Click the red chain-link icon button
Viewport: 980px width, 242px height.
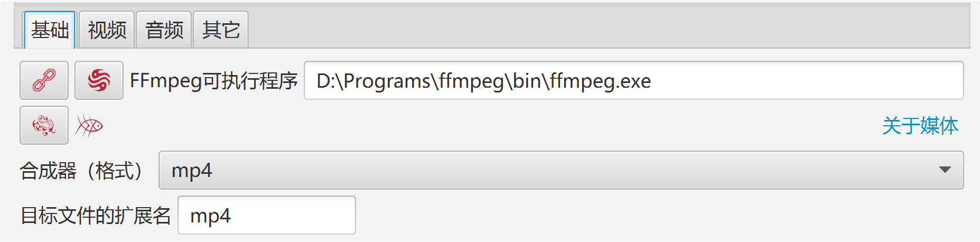pyautogui.click(x=44, y=80)
